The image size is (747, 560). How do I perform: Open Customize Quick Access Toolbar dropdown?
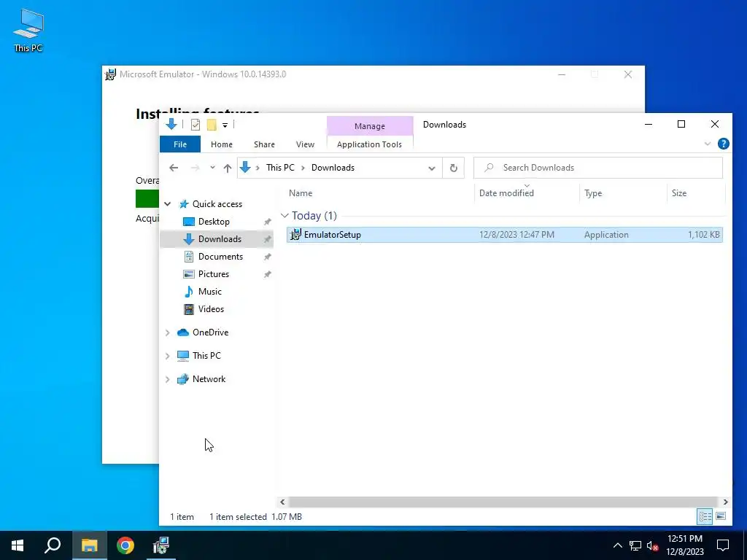pyautogui.click(x=225, y=125)
